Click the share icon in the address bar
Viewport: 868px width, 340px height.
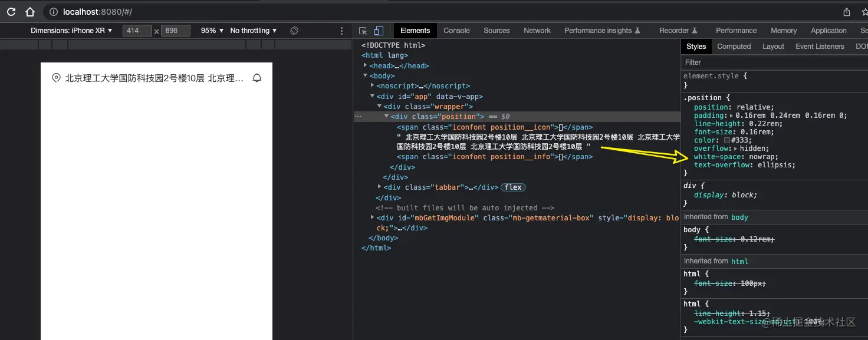click(847, 12)
